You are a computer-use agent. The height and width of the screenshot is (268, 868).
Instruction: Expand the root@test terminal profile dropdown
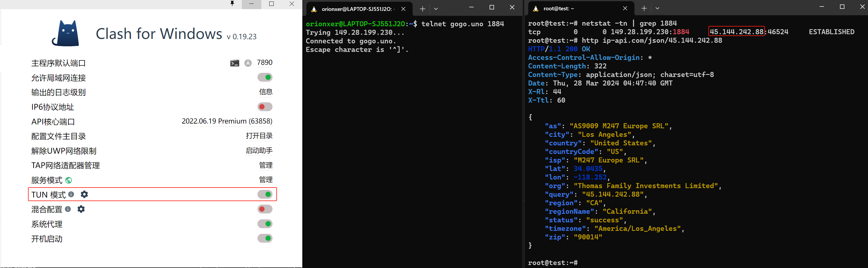(657, 9)
